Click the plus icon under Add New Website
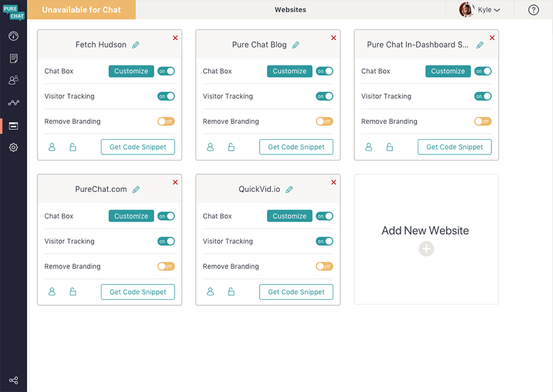This screenshot has width=553, height=392. coord(426,249)
